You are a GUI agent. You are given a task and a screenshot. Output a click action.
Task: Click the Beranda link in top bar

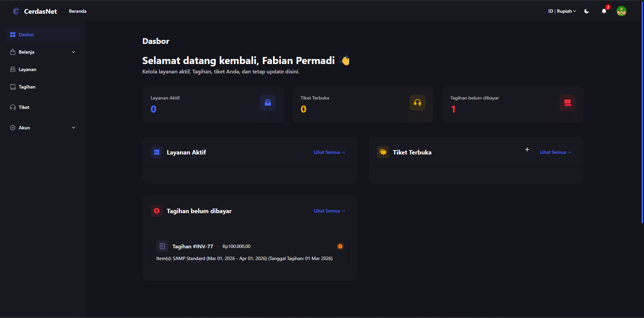click(x=78, y=11)
